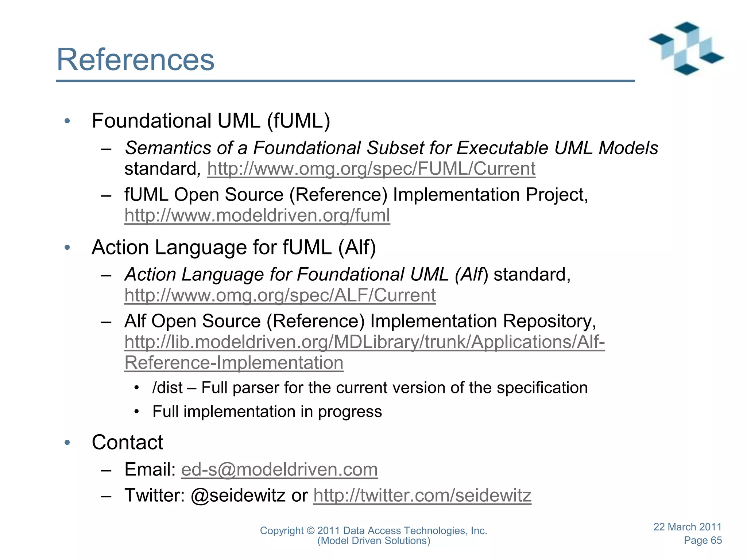The width and height of the screenshot is (747, 560).
Task: Click the Contact bullet heading
Action: (x=127, y=442)
